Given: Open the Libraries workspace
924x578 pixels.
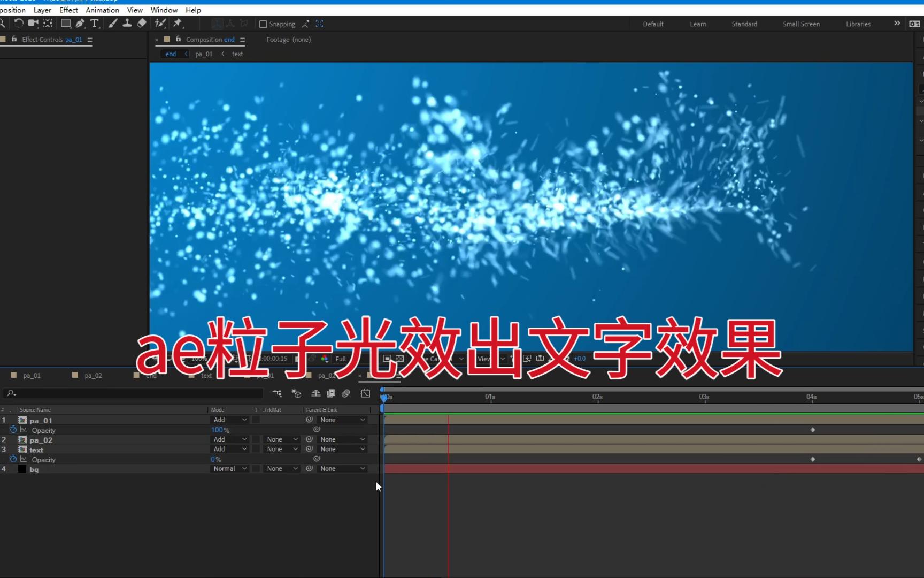Looking at the screenshot, I should tap(858, 24).
